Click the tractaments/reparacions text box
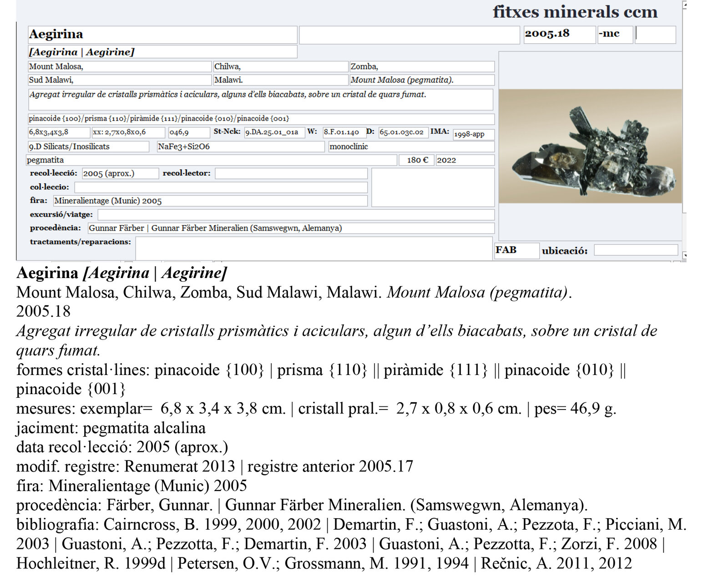728x577 pixels. pos(314,248)
